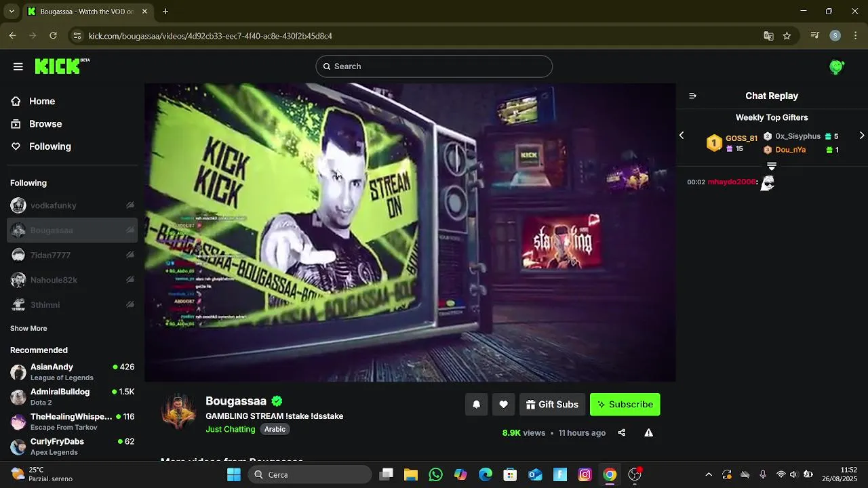Click the Gift Subs button
The image size is (868, 488).
552,405
